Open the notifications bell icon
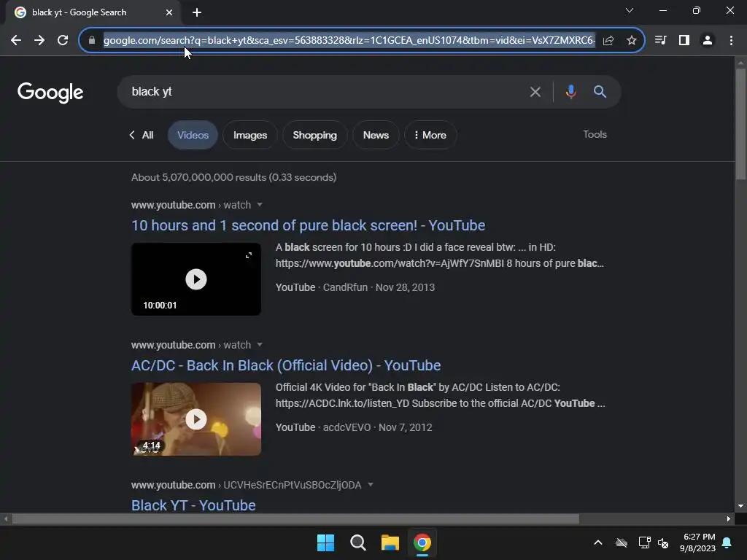 727,542
